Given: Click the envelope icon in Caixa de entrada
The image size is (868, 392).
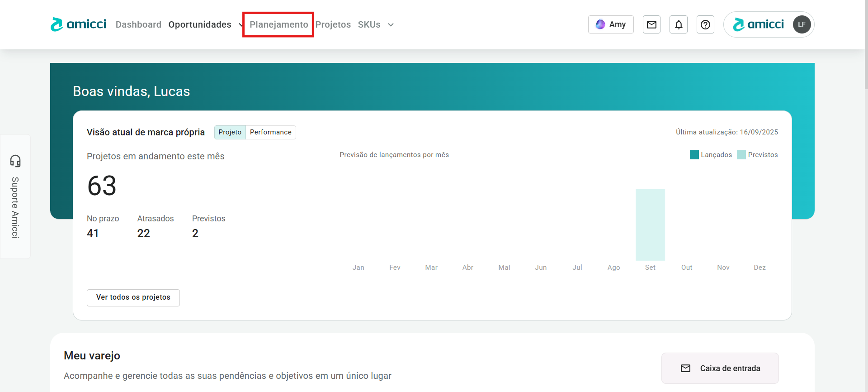Looking at the screenshot, I should (685, 368).
